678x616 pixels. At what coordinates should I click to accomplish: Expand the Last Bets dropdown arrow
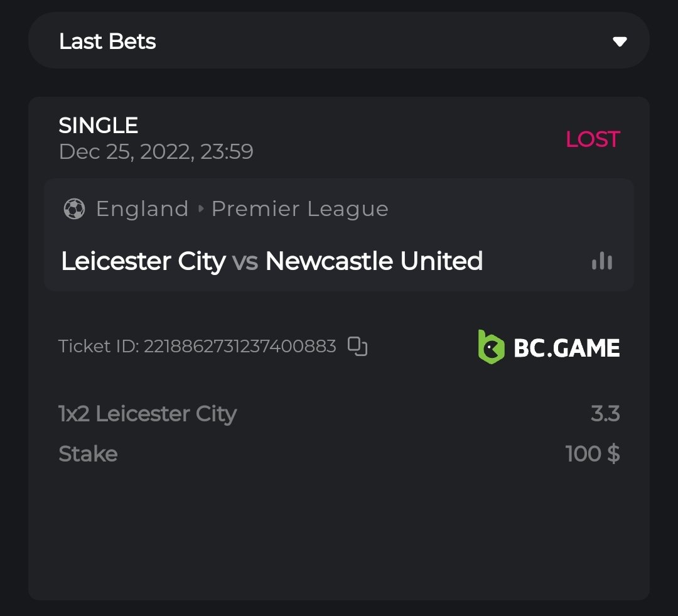pos(620,41)
